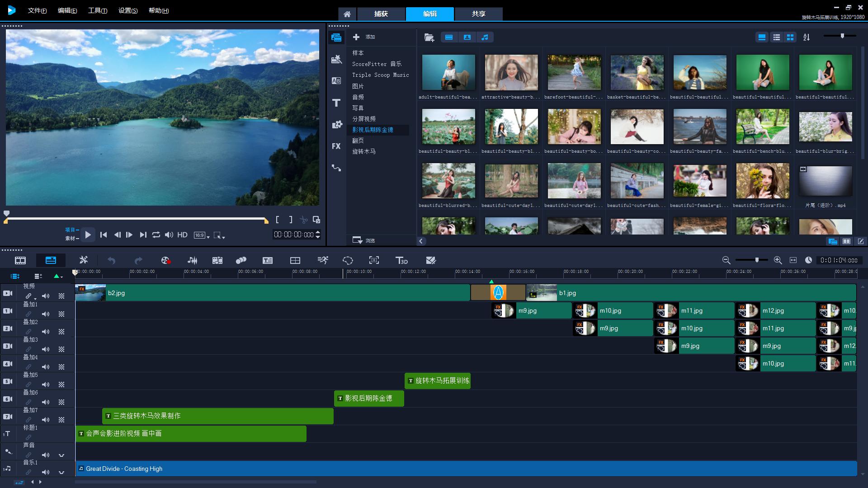Adjust the timeline zoom slider
The image size is (868, 488).
tap(756, 260)
